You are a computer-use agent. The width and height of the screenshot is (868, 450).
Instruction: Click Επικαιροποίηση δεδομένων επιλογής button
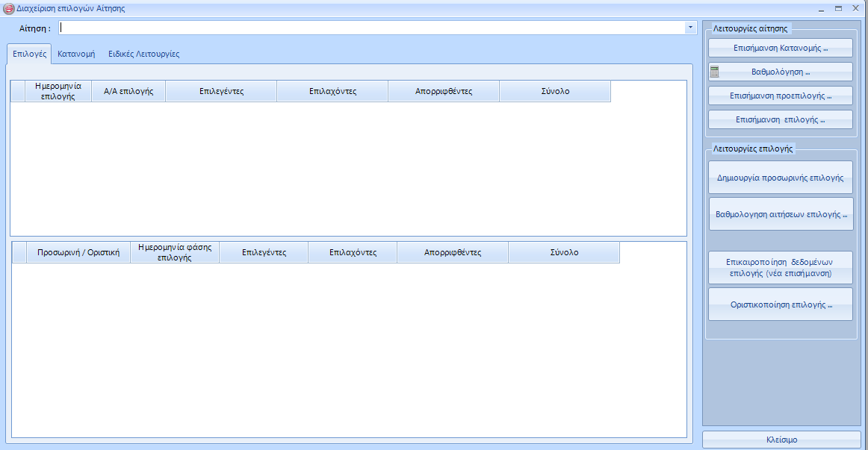click(780, 268)
